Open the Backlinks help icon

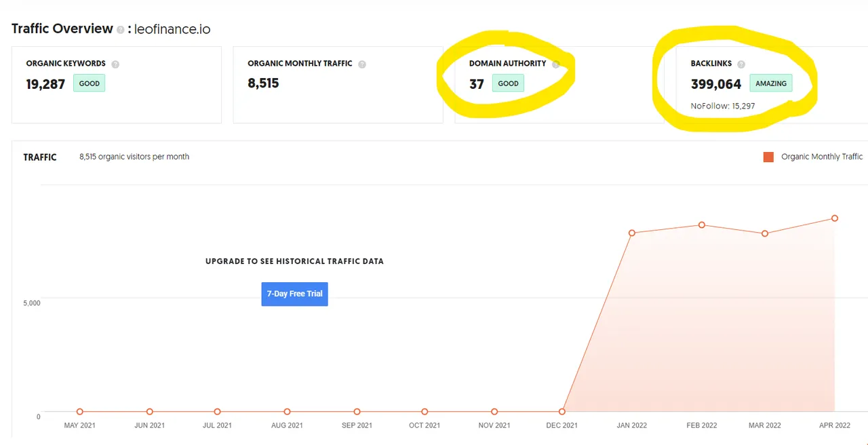pyautogui.click(x=741, y=64)
